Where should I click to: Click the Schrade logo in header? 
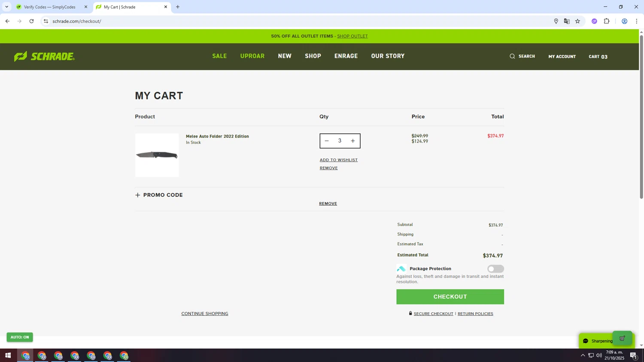click(x=44, y=56)
